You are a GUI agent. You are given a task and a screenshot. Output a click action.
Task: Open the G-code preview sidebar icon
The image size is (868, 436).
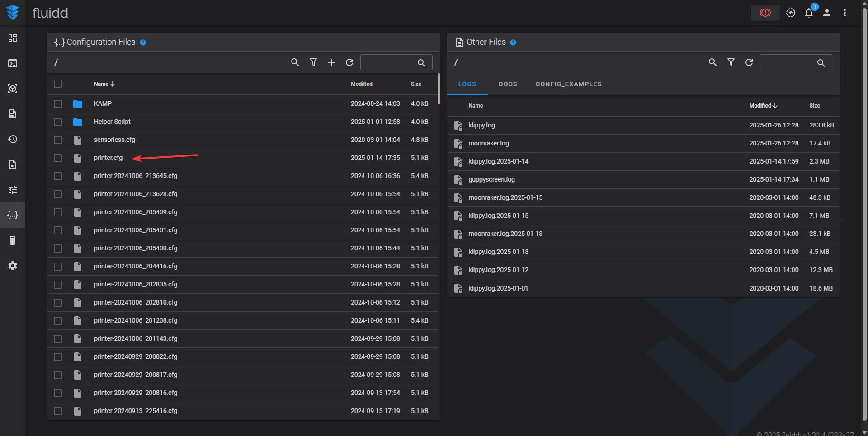click(13, 89)
